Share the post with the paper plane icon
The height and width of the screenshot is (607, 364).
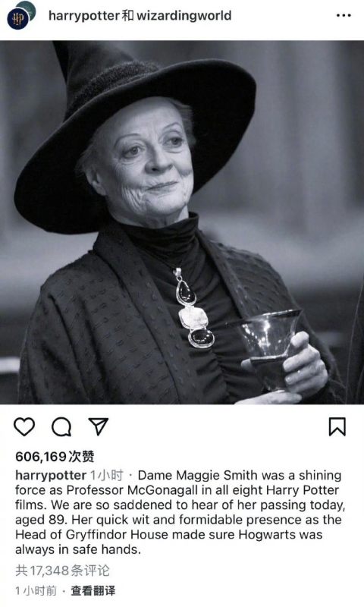tap(99, 426)
